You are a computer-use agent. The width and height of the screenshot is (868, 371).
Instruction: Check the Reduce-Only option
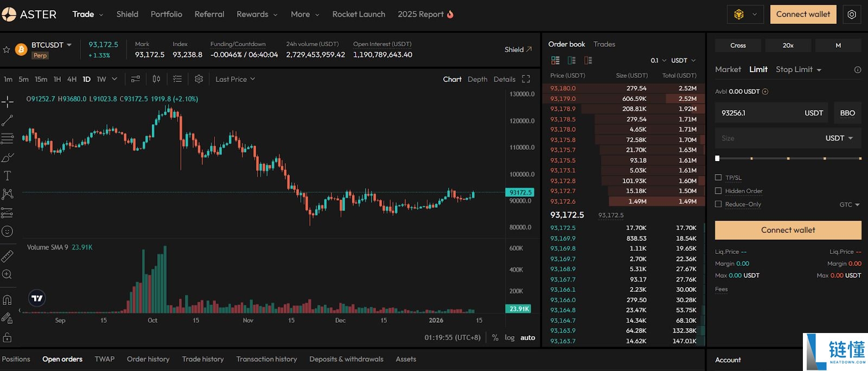point(718,204)
